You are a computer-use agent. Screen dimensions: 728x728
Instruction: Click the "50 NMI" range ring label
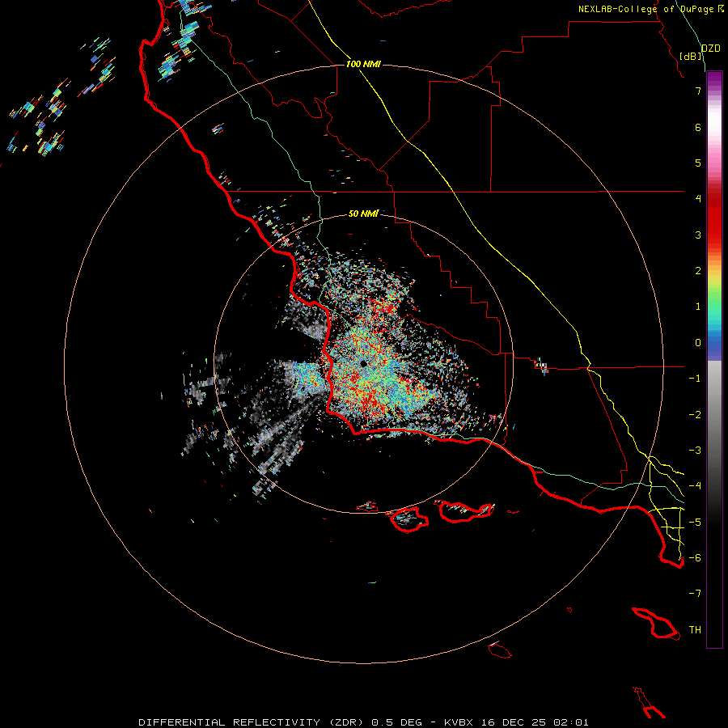pyautogui.click(x=363, y=214)
